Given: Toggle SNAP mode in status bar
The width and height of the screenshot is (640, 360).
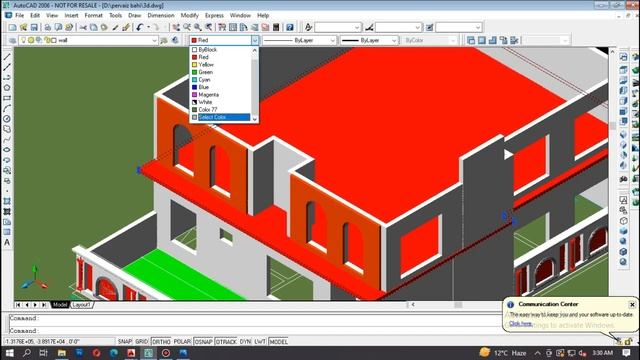Looking at the screenshot, I should pyautogui.click(x=125, y=342).
